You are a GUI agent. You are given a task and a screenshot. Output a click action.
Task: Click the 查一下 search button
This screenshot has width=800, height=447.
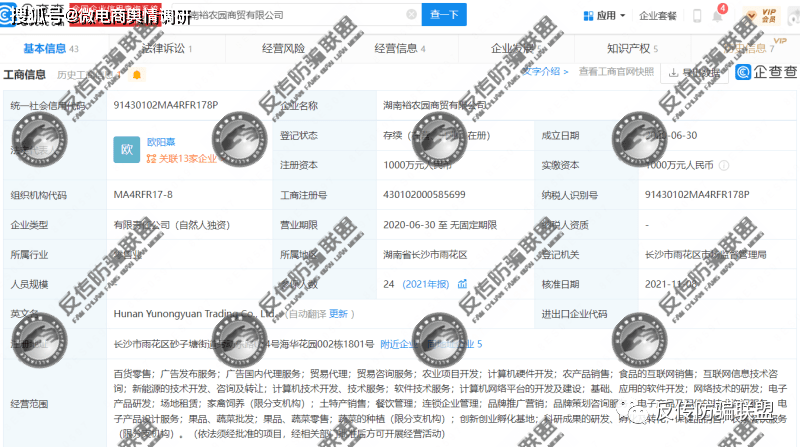pyautogui.click(x=444, y=15)
